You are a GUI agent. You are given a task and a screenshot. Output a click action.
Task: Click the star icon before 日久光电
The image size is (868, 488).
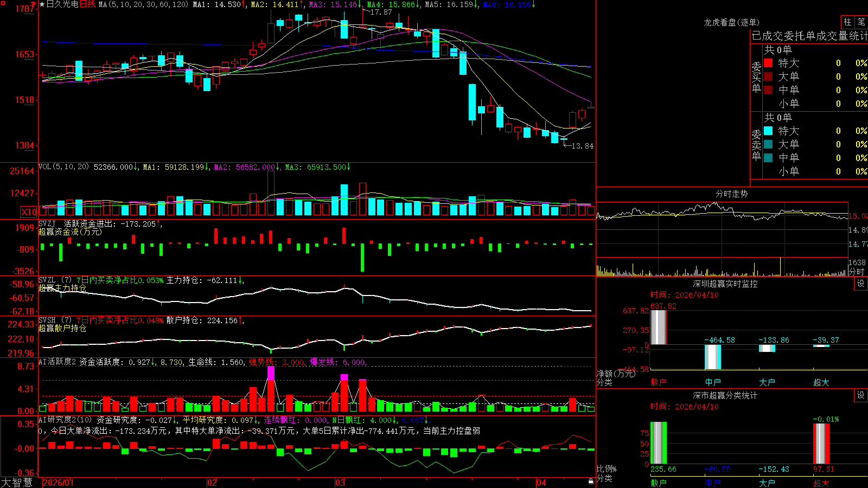42,4
